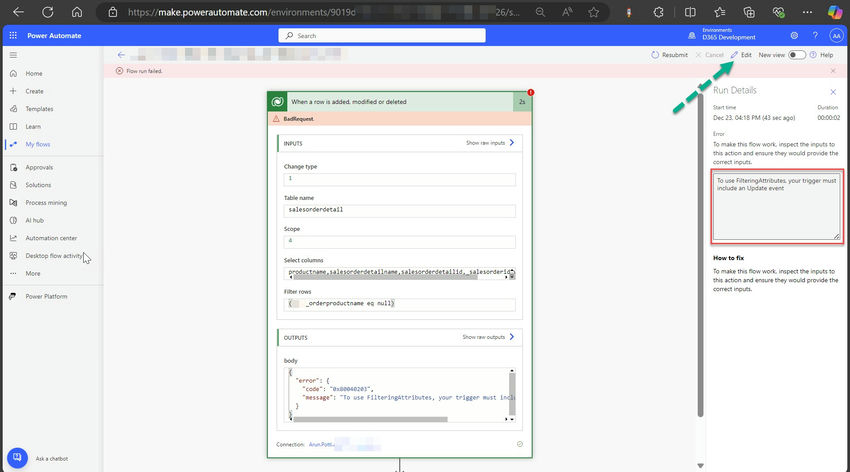Open browser extensions puzzle icon

[659, 12]
